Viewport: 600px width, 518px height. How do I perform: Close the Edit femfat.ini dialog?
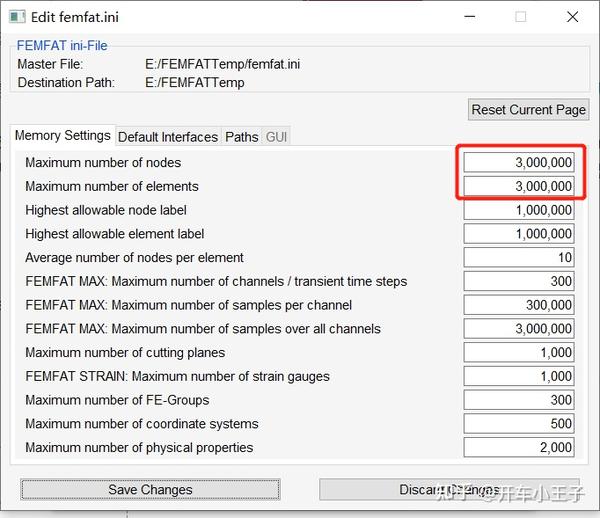pos(572,17)
